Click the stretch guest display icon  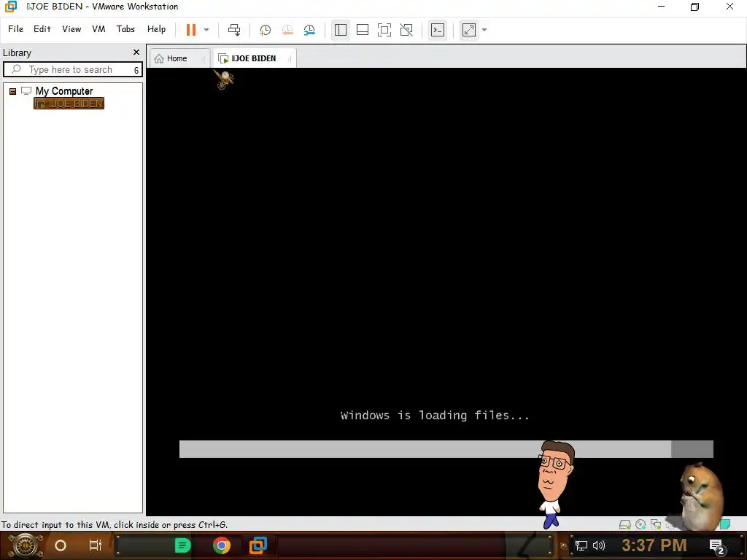pyautogui.click(x=469, y=30)
